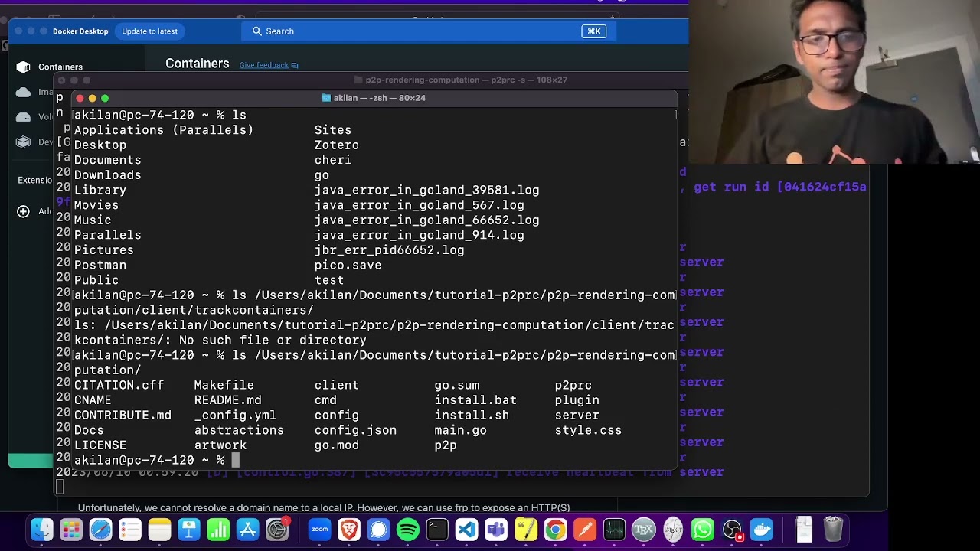Screen dimensions: 980x551
Task: Click the Dev Environments sidebar icon
Action: coord(24,142)
